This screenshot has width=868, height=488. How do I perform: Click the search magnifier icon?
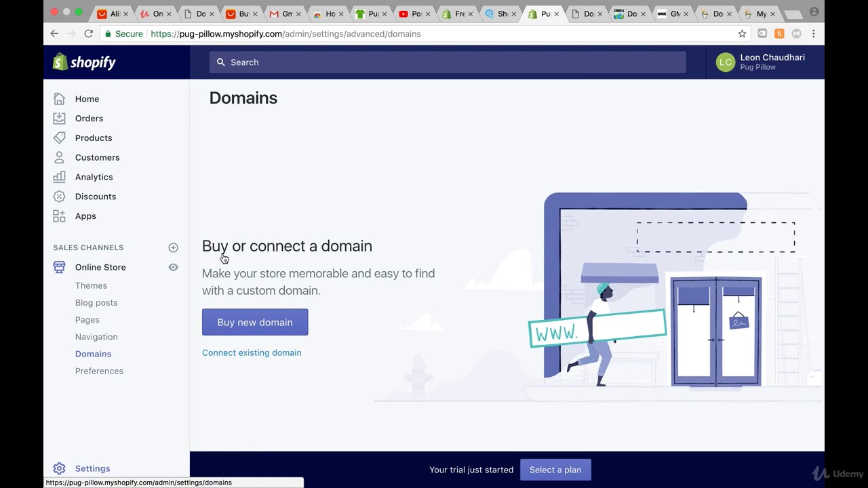coord(221,62)
